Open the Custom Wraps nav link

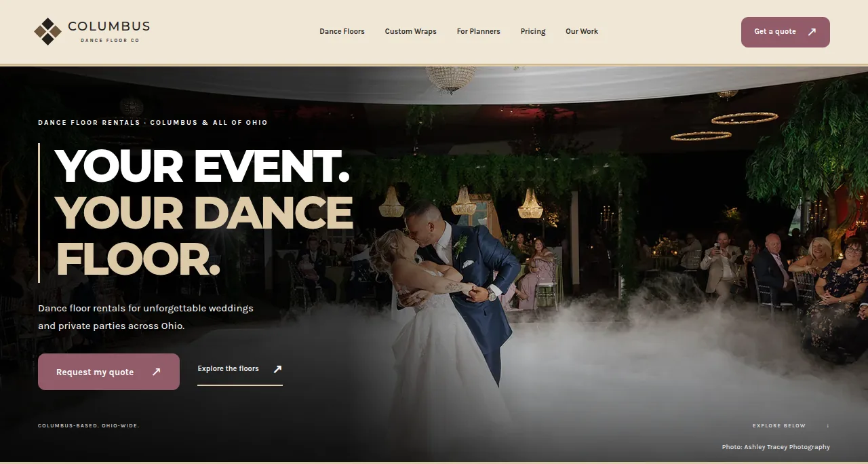click(410, 31)
